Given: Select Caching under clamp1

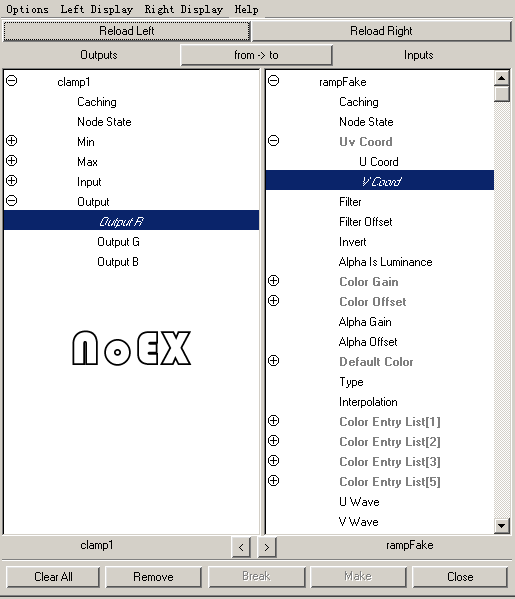Looking at the screenshot, I should pos(97,102).
